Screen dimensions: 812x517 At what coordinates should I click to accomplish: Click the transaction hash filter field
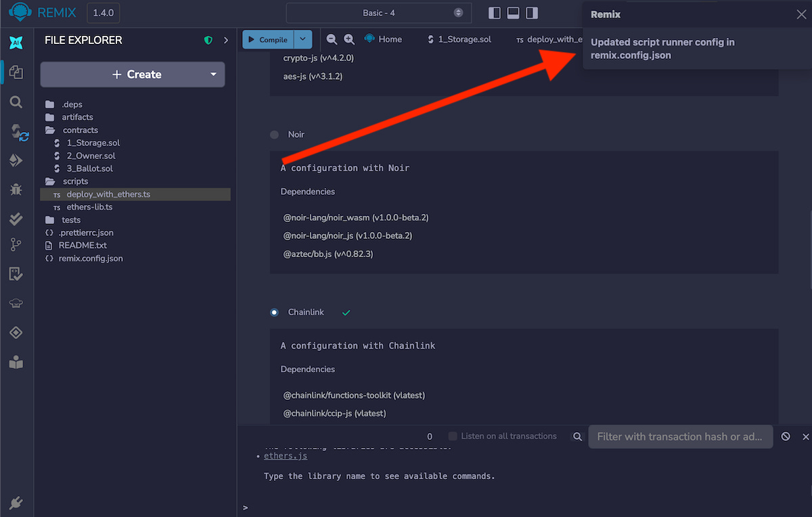pyautogui.click(x=680, y=436)
